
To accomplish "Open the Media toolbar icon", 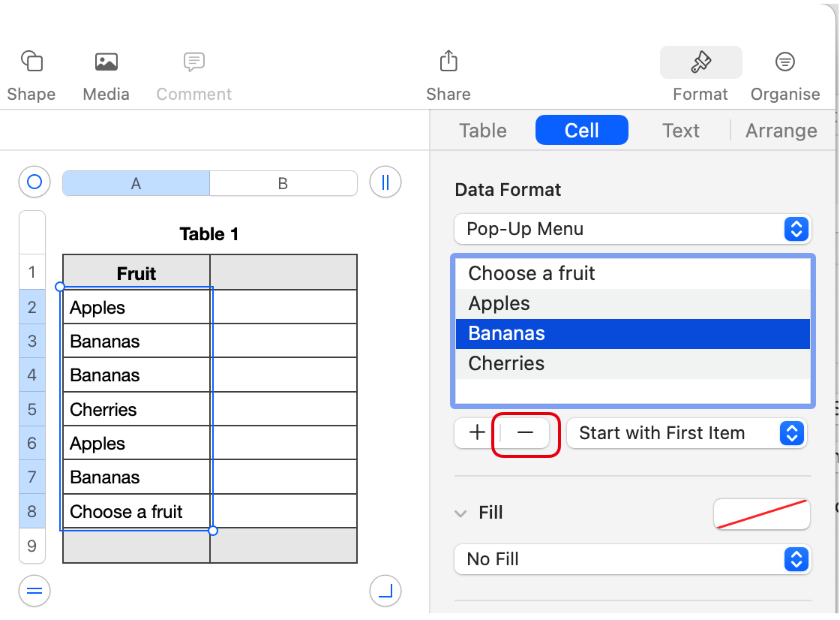I will (x=106, y=62).
